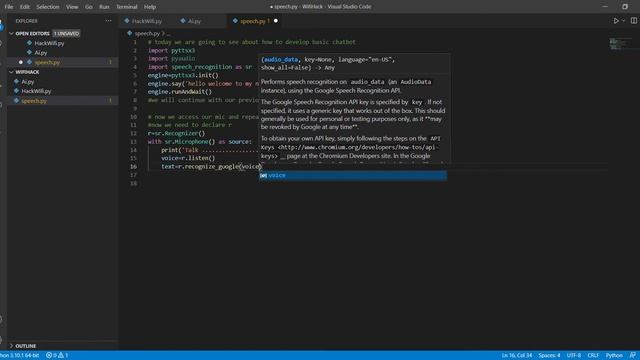This screenshot has height=360, width=640.
Task: Click the HackWifi.py tab file icon
Action: 127,20
